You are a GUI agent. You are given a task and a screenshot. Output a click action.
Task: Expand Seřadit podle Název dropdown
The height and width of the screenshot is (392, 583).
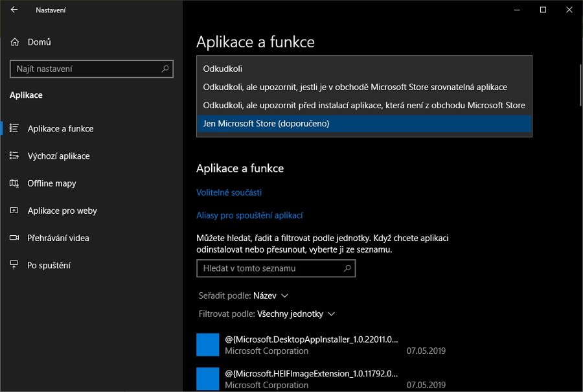(271, 295)
